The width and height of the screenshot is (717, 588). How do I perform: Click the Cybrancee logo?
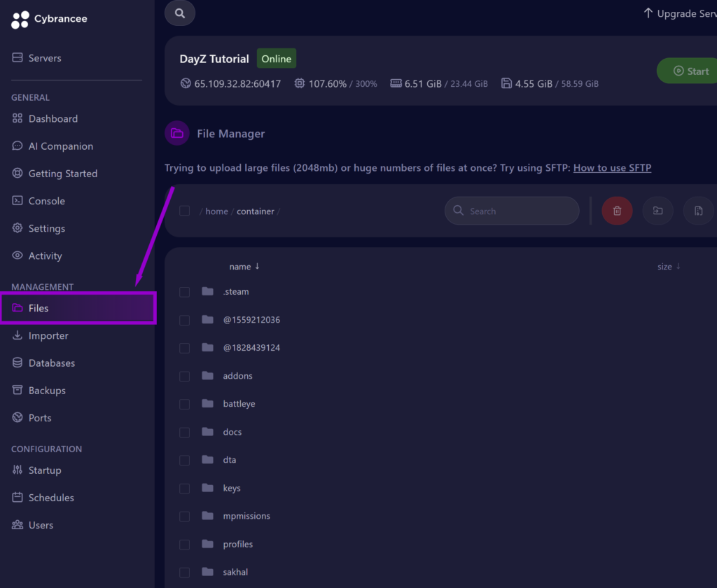49,19
